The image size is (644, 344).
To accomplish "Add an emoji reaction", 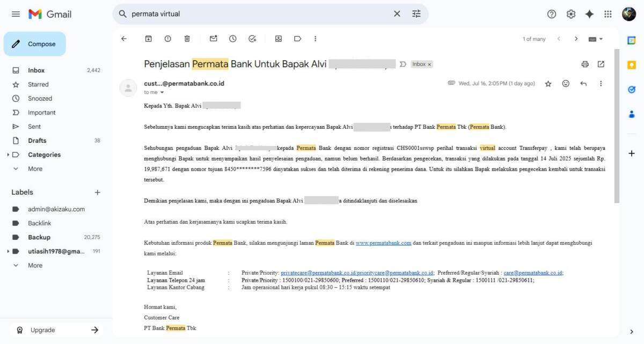I will [x=566, y=84].
